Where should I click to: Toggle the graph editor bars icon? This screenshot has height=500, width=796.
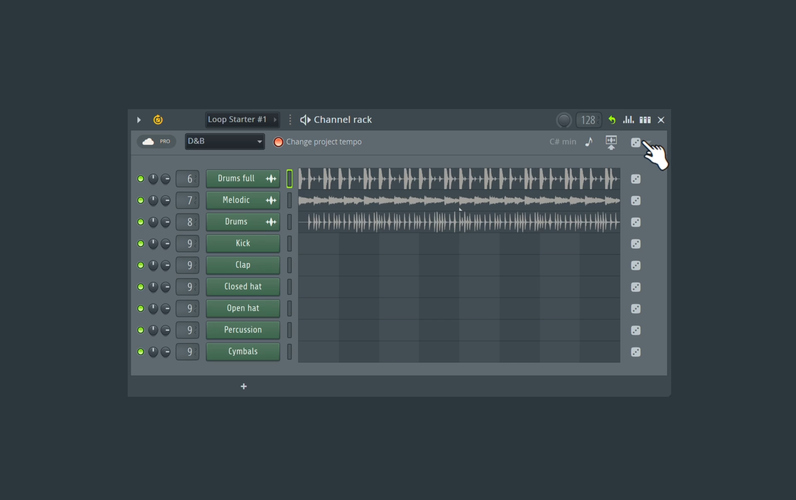(628, 120)
